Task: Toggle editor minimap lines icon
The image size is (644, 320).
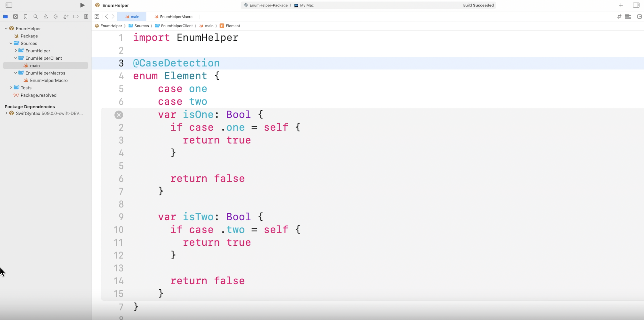Action: [628, 16]
